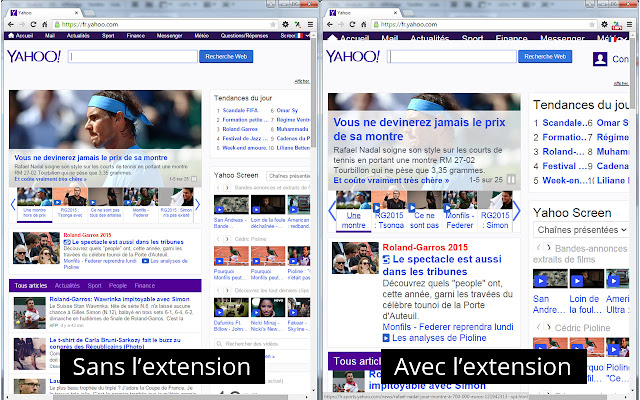Switch to Tous articles tab in left window
This screenshot has width=640, height=400.
click(x=31, y=286)
